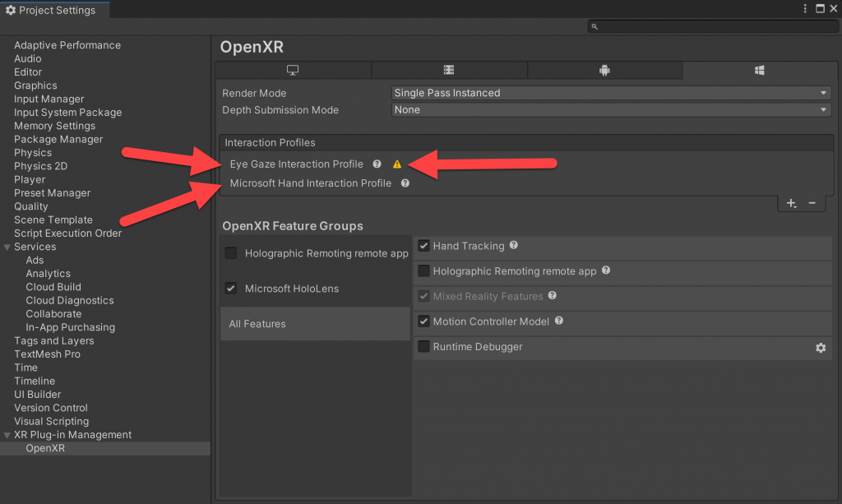Select the dedicated server platform tab
The width and height of the screenshot is (842, 504).
click(449, 71)
